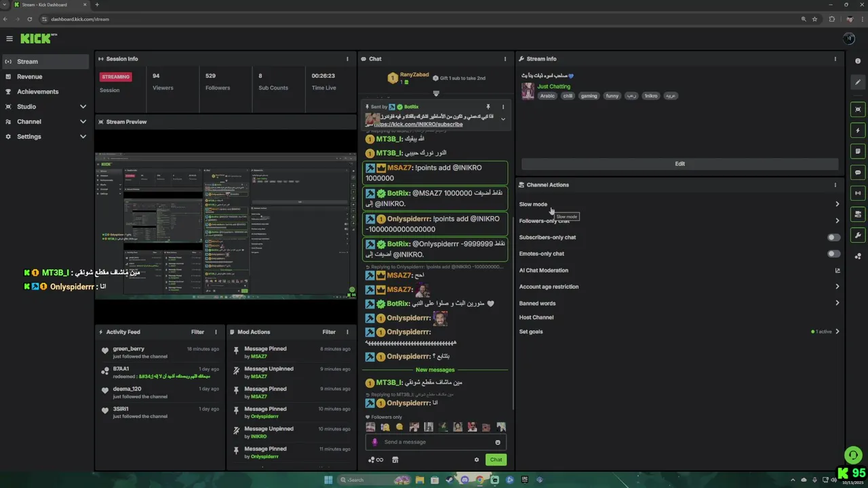The height and width of the screenshot is (488, 868).
Task: Select 'deema_120' follower entry
Action: [127, 389]
